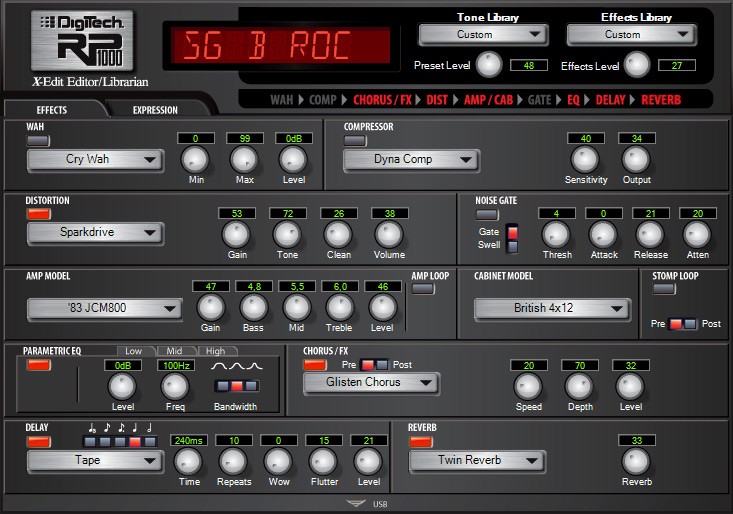Click the Amp Model Treble knob
The image size is (733, 514).
click(x=339, y=307)
